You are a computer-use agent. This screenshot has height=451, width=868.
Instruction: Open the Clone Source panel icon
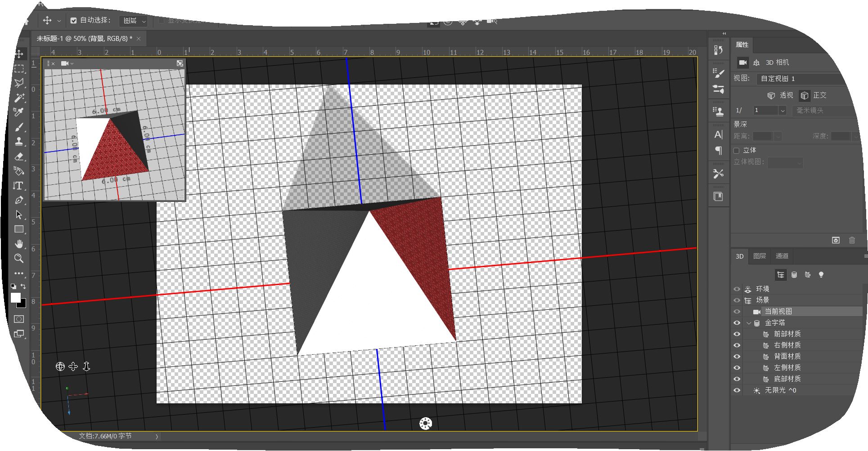tap(718, 111)
